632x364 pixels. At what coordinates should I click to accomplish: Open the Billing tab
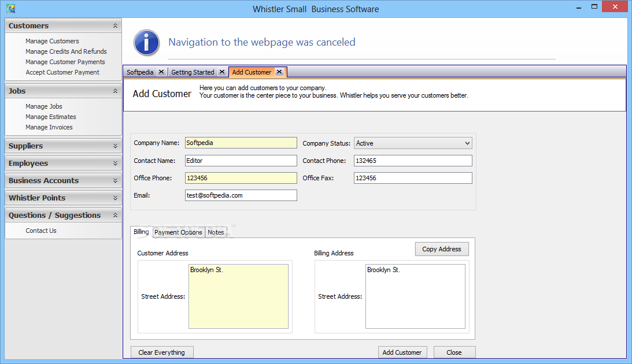(x=141, y=232)
